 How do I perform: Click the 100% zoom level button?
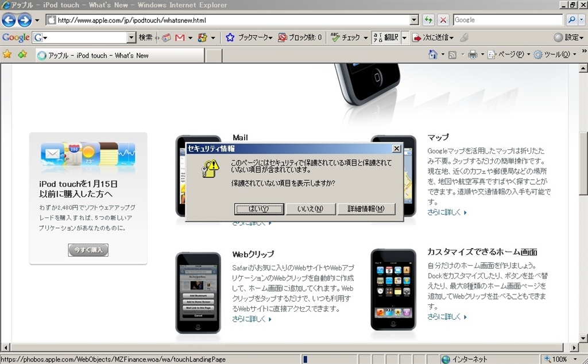pos(556,359)
